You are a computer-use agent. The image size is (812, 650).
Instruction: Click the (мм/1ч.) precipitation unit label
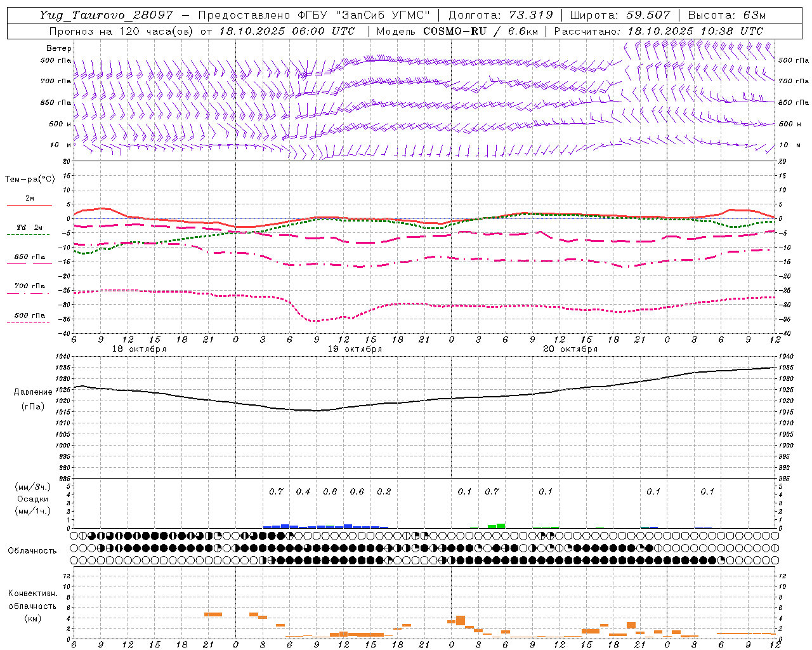point(33,511)
